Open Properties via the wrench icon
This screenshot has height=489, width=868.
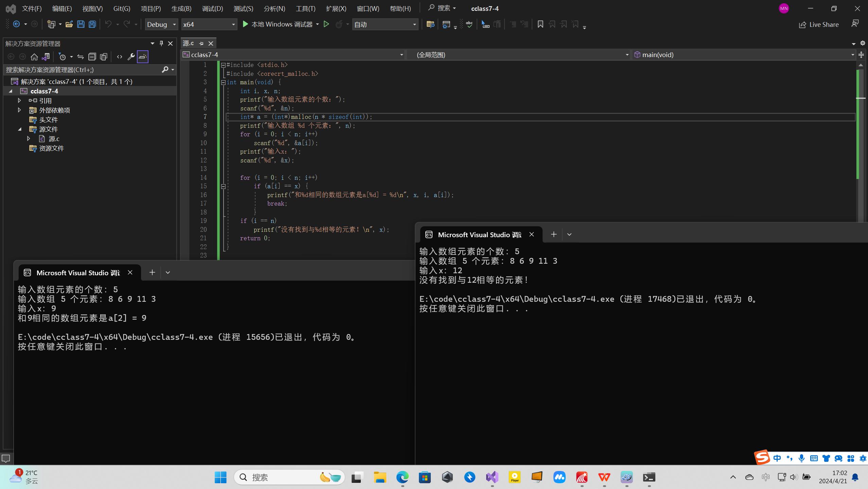click(x=131, y=57)
